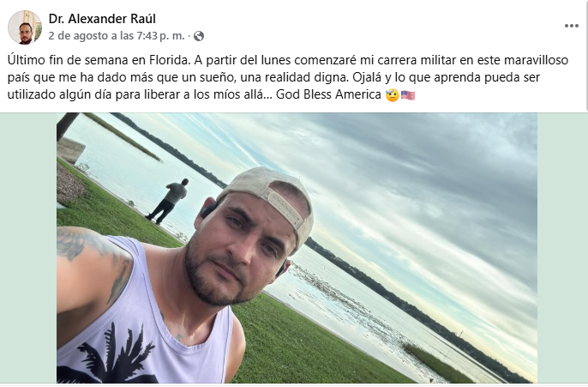Viewport: 588px width, 387px height.
Task: Click the pale green margin right of photo
Action: coord(562,248)
